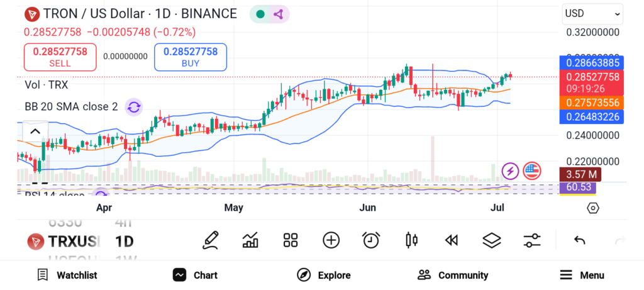Click the 0.28663885 upper band price label
The image size is (644, 290).
(592, 63)
